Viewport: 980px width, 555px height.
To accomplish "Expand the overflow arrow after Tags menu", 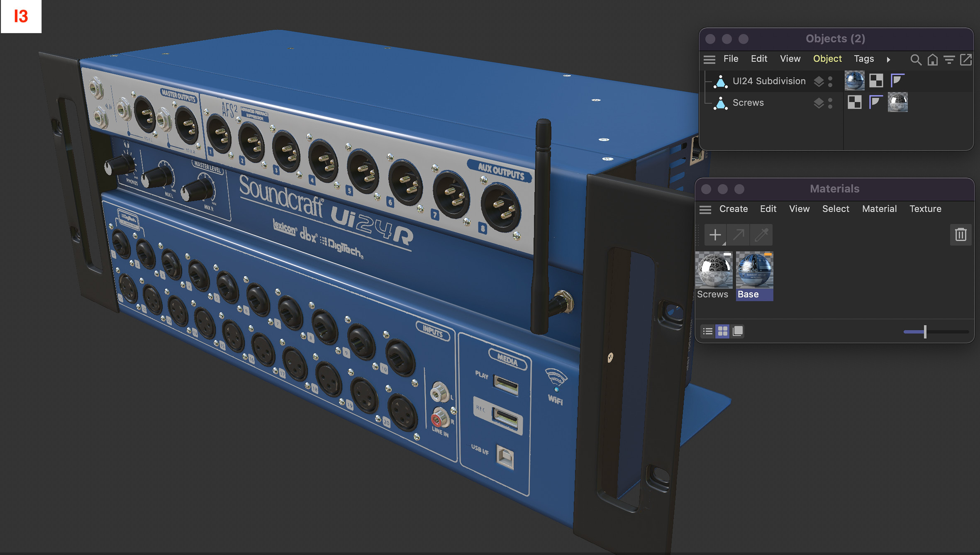I will (889, 59).
